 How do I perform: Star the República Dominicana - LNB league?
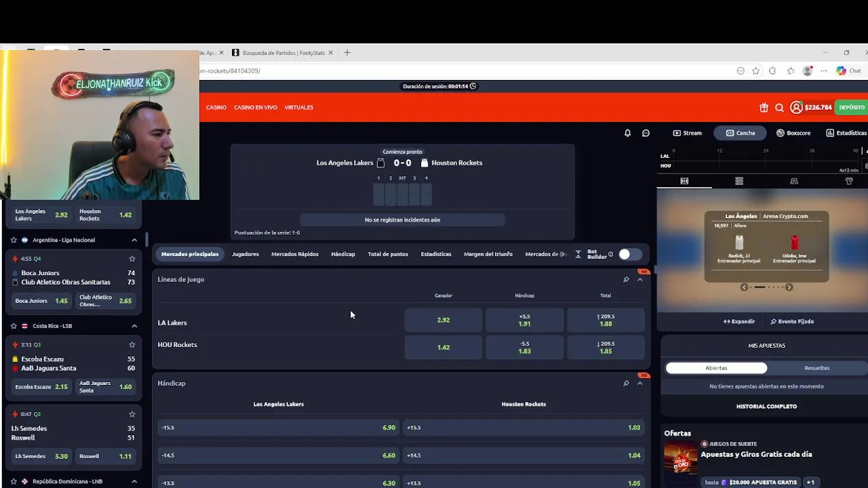pyautogui.click(x=14, y=481)
